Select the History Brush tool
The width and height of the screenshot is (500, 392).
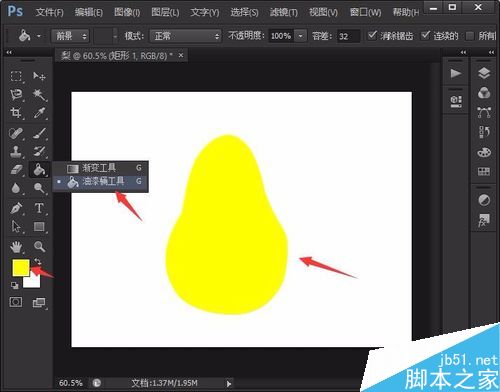click(x=39, y=152)
